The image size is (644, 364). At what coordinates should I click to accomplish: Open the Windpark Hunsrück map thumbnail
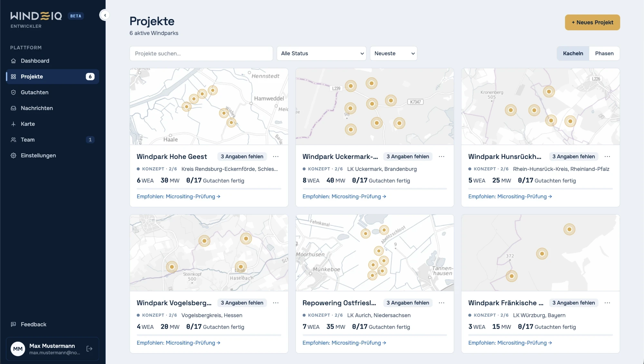point(540,106)
